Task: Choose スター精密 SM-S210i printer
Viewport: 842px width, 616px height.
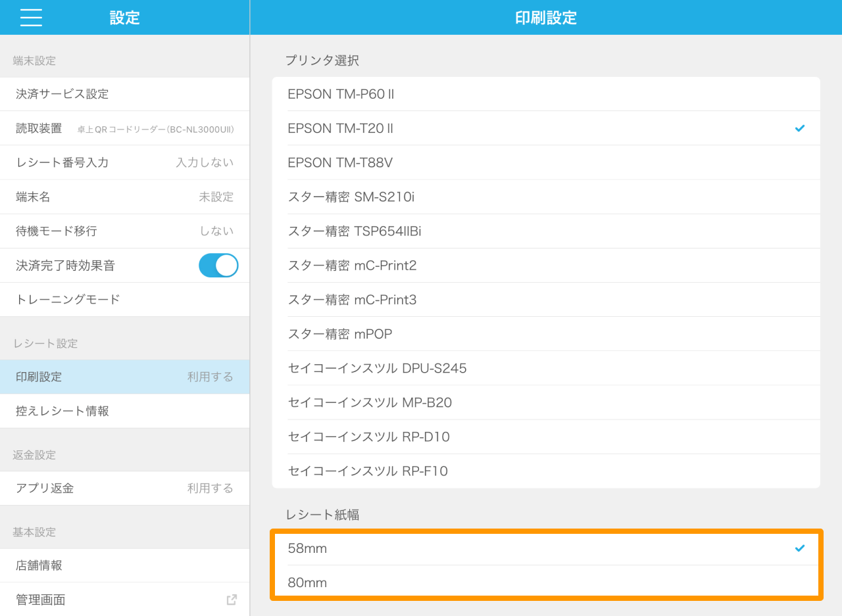Action: coord(546,197)
